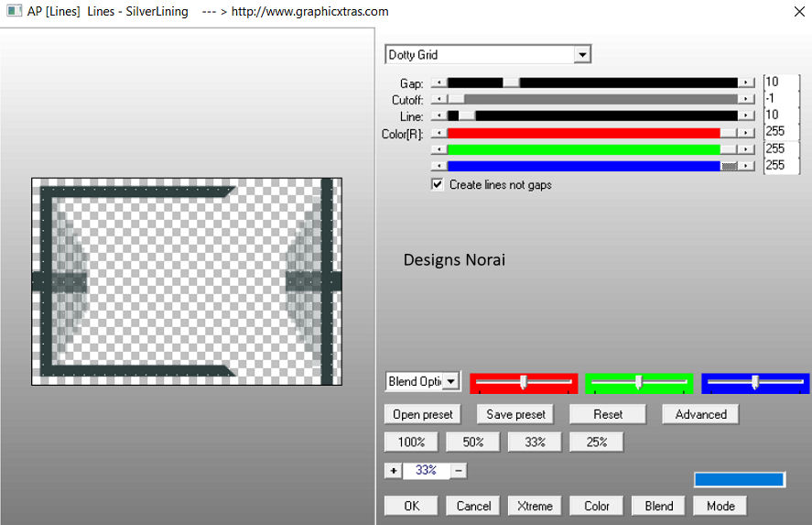Click the Reset button
812x525 pixels.
608,414
